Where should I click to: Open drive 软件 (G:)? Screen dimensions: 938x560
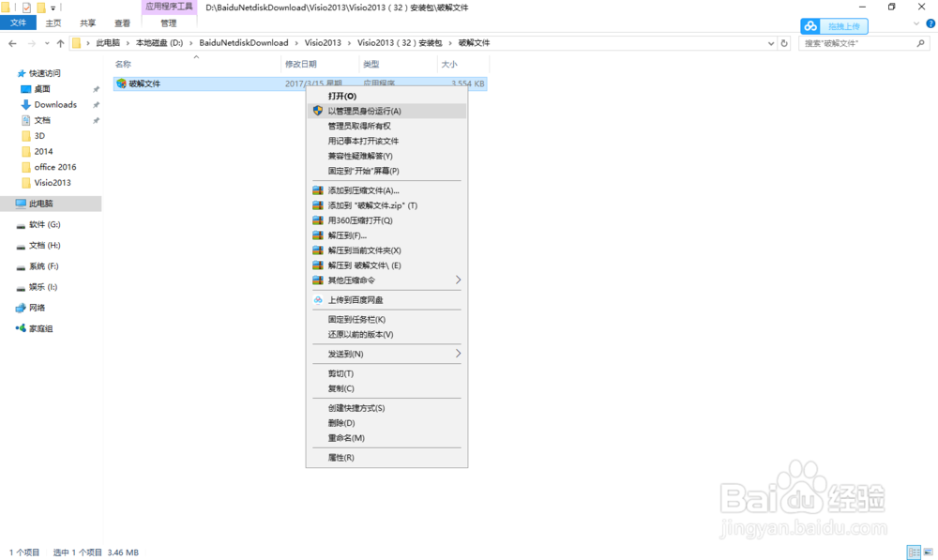pyautogui.click(x=45, y=224)
